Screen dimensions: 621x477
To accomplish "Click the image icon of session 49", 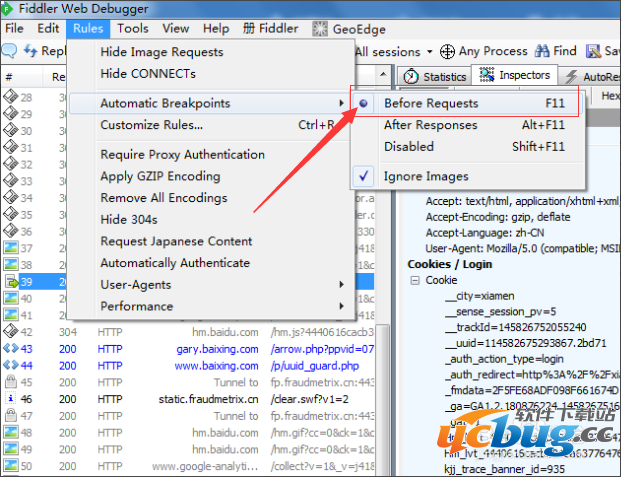I will (x=11, y=449).
